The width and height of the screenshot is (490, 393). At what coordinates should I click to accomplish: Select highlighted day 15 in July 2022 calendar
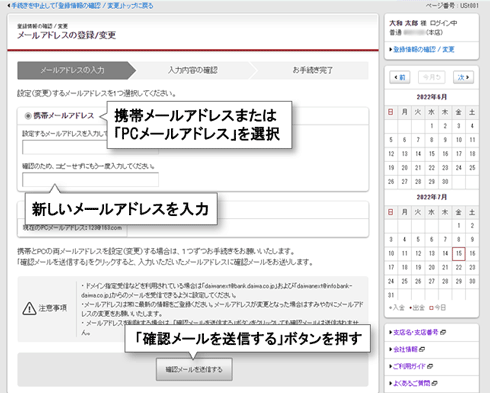(459, 254)
